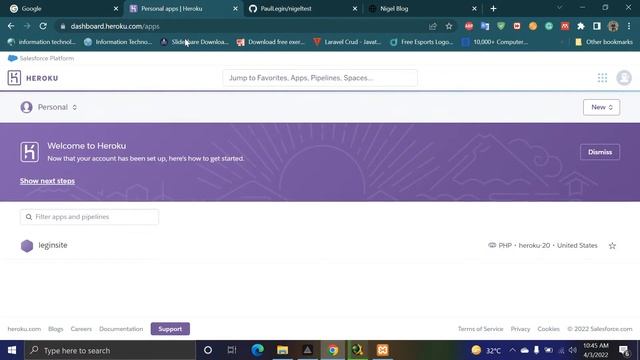Dismiss the Welcome to Heroku banner

click(x=600, y=152)
